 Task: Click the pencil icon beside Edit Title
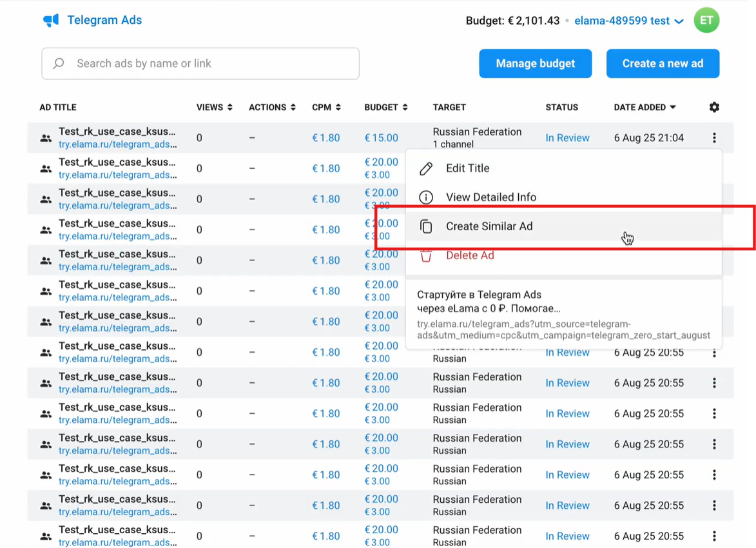pyautogui.click(x=426, y=169)
